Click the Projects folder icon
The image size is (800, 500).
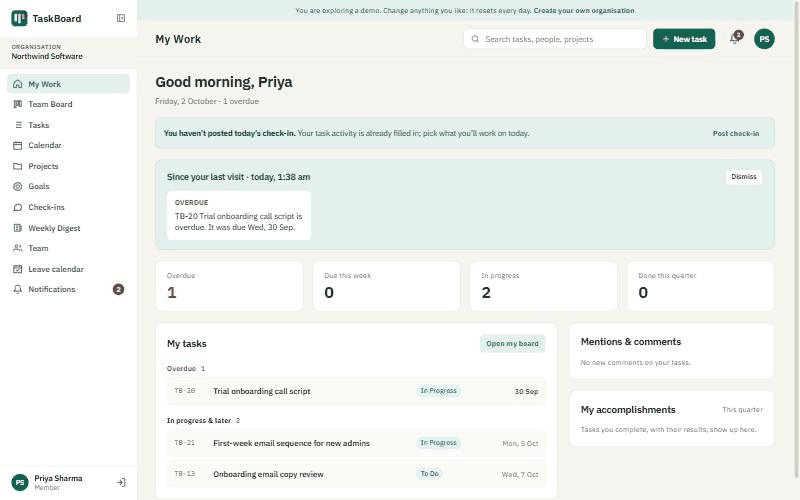click(18, 166)
